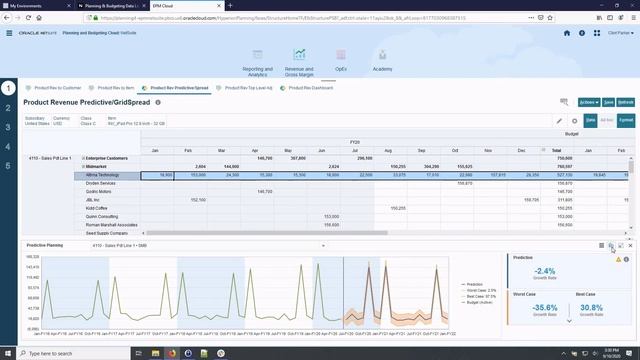640x360 pixels.
Task: Open the Revenue and Gross Margin cluster
Action: [x=299, y=63]
